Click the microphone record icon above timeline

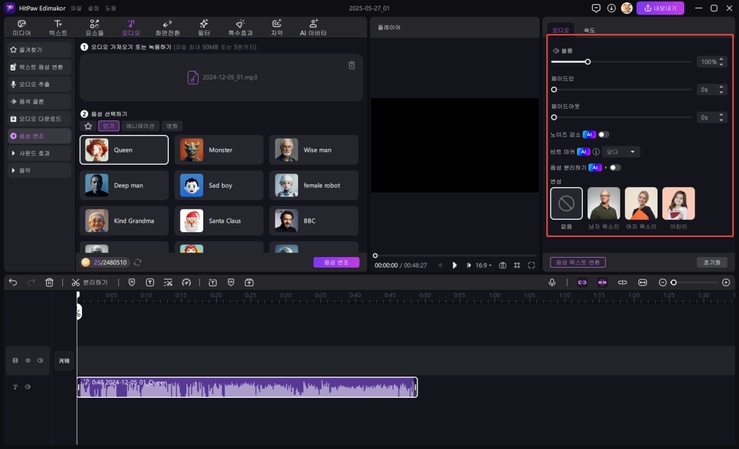click(551, 283)
